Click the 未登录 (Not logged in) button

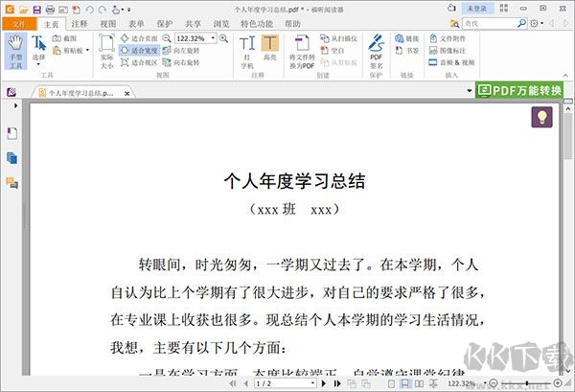click(x=477, y=8)
